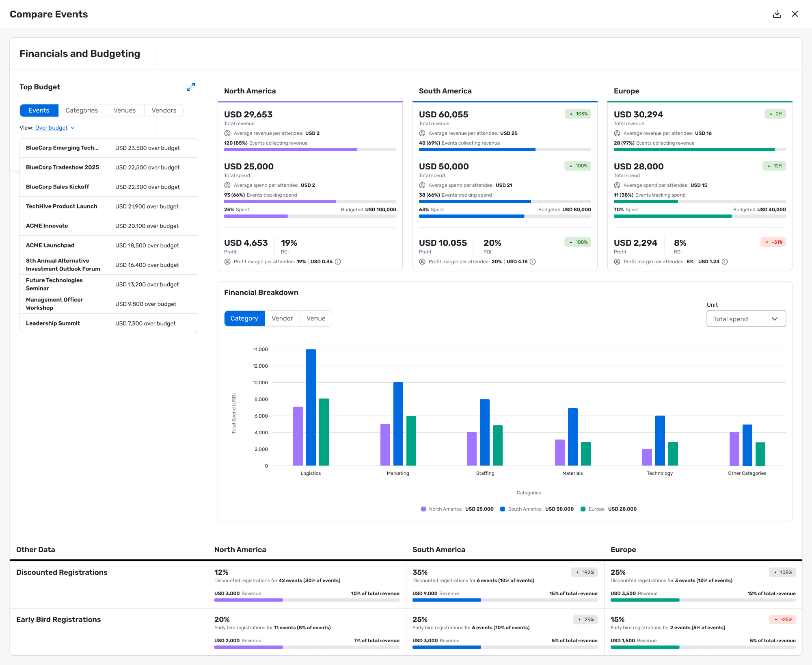
Task: Click info icon beside USD 4.18
Action: click(x=533, y=262)
